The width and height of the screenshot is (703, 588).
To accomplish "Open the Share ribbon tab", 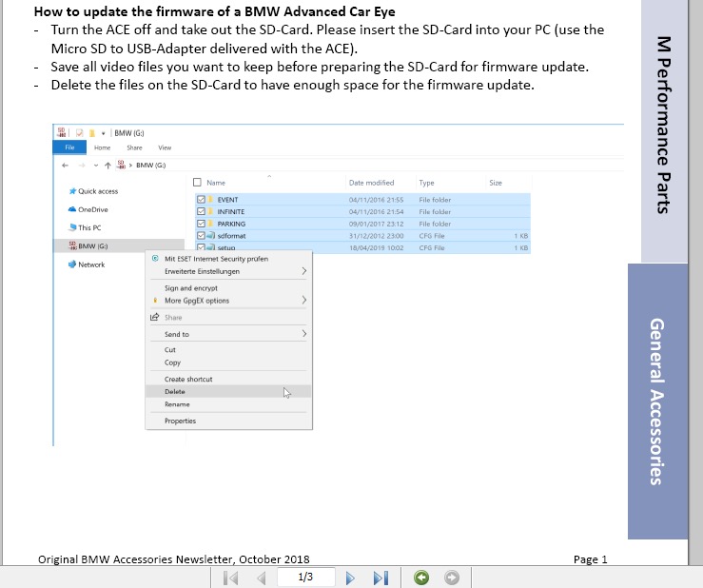I will tap(134, 147).
